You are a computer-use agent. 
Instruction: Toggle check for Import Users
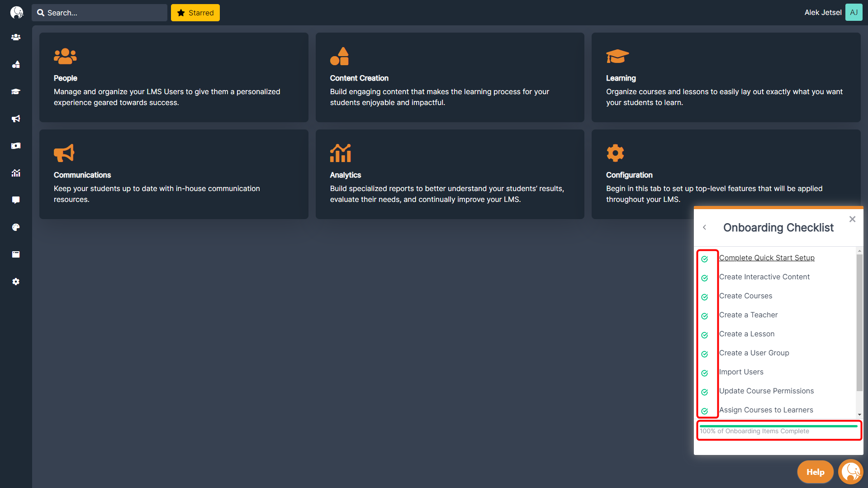click(705, 373)
